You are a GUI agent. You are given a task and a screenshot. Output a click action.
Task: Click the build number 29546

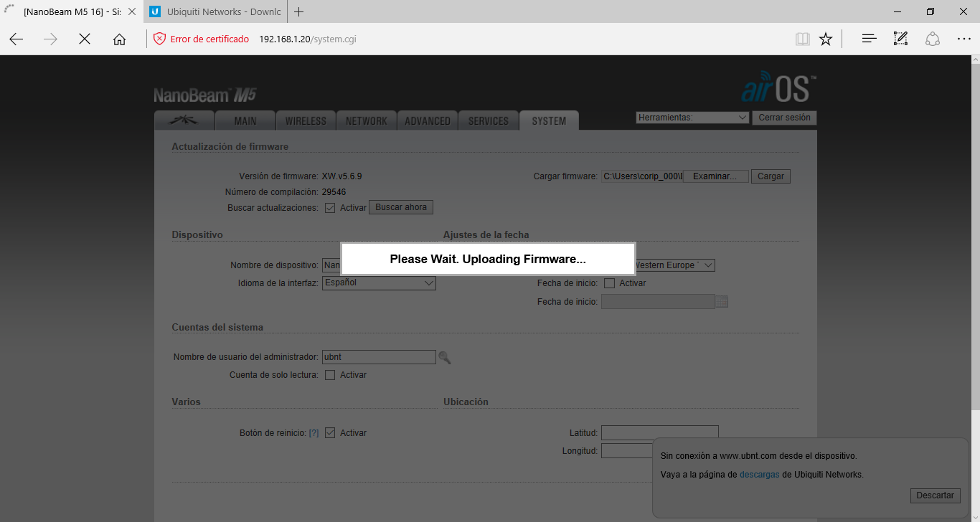[x=334, y=192]
